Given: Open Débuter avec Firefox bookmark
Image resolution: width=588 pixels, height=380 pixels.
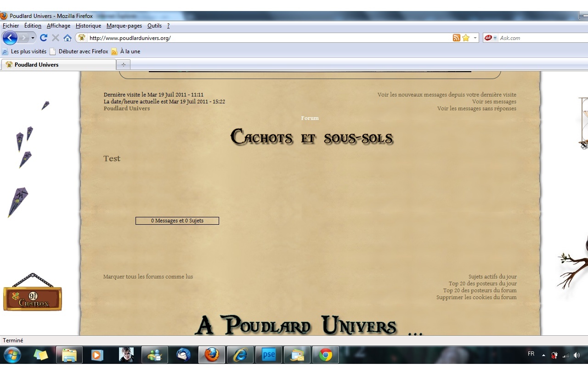Looking at the screenshot, I should pos(79,51).
